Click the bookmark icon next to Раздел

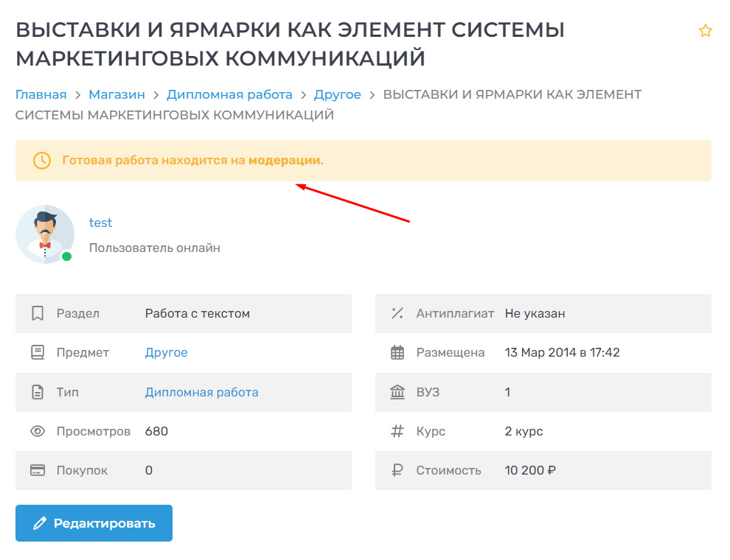38,314
